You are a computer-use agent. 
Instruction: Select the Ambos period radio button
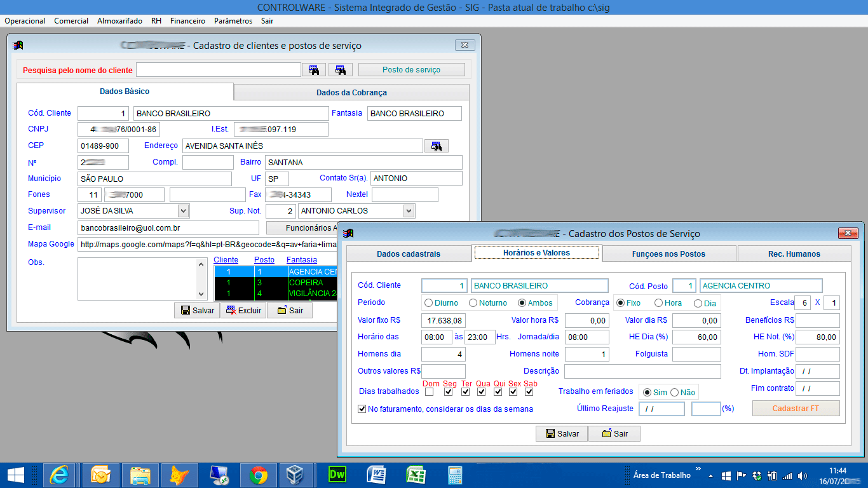coord(522,303)
